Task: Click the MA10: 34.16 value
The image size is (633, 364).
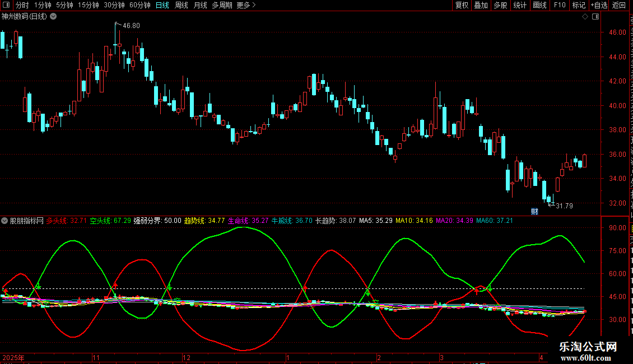Action: tap(414, 221)
